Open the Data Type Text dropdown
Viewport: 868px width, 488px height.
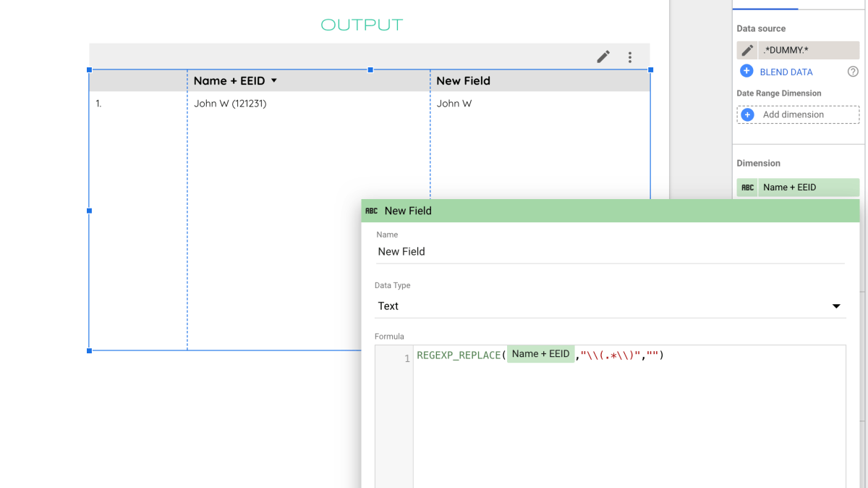click(x=610, y=306)
